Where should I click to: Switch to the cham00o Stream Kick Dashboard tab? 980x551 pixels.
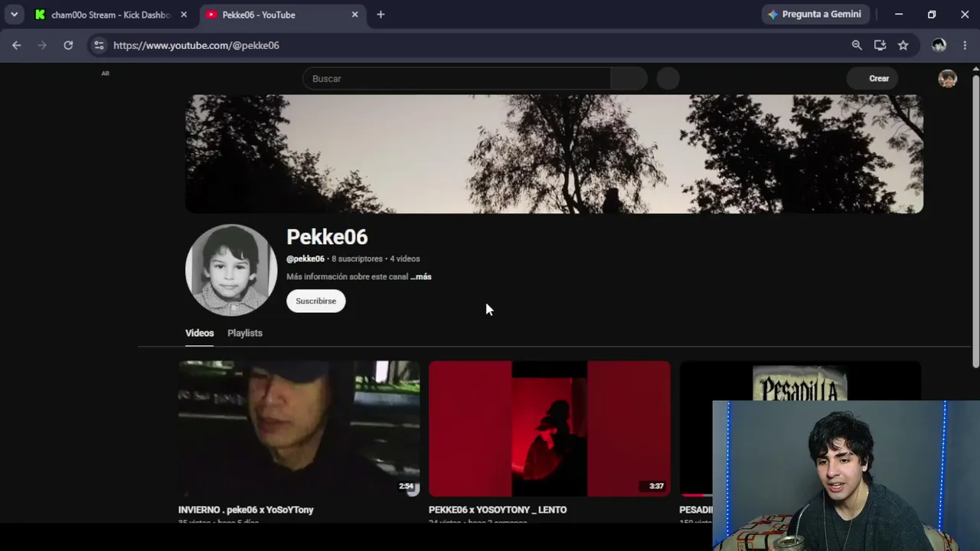111,15
